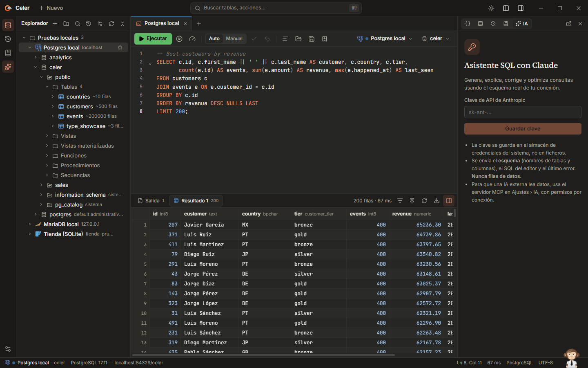
Task: Open the database explorer in the sidebar
Action: pos(8,25)
